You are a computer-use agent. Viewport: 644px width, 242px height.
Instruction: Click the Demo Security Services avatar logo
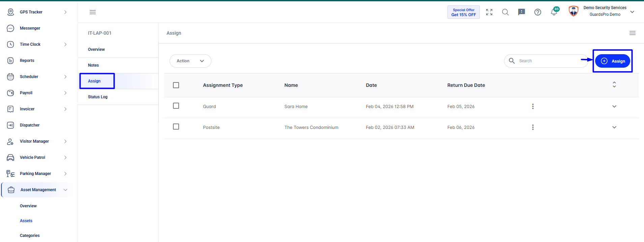(x=574, y=11)
